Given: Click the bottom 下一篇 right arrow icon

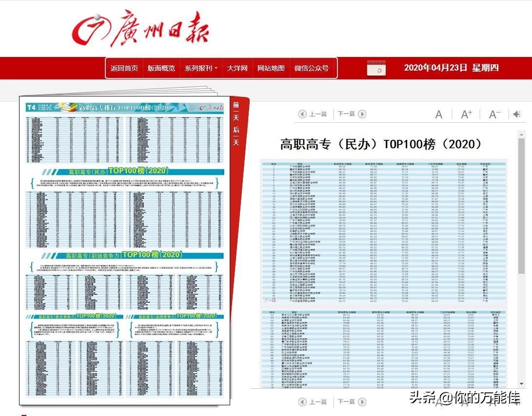Looking at the screenshot, I should point(362,402).
